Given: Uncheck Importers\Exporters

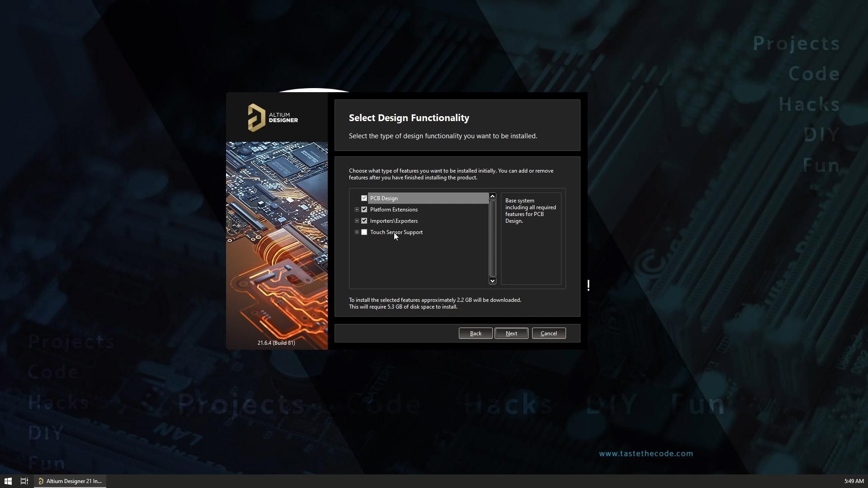Looking at the screenshot, I should [x=364, y=221].
